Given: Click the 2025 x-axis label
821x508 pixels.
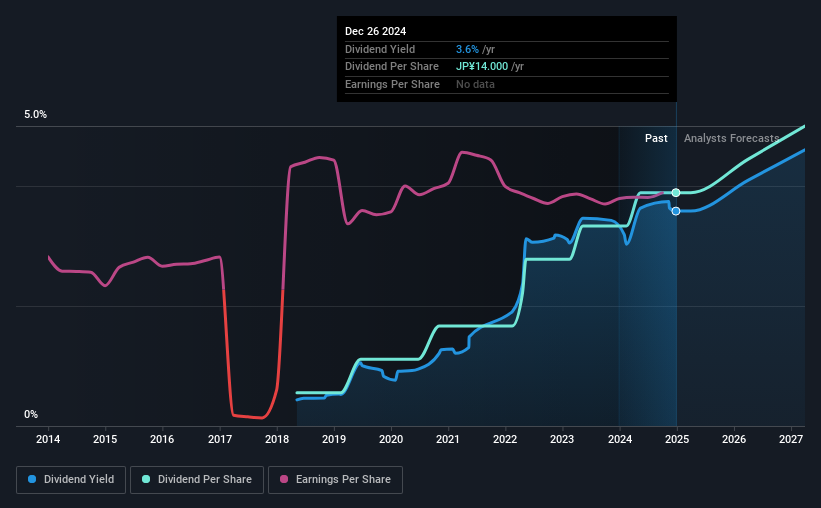Looking at the screenshot, I should 677,439.
